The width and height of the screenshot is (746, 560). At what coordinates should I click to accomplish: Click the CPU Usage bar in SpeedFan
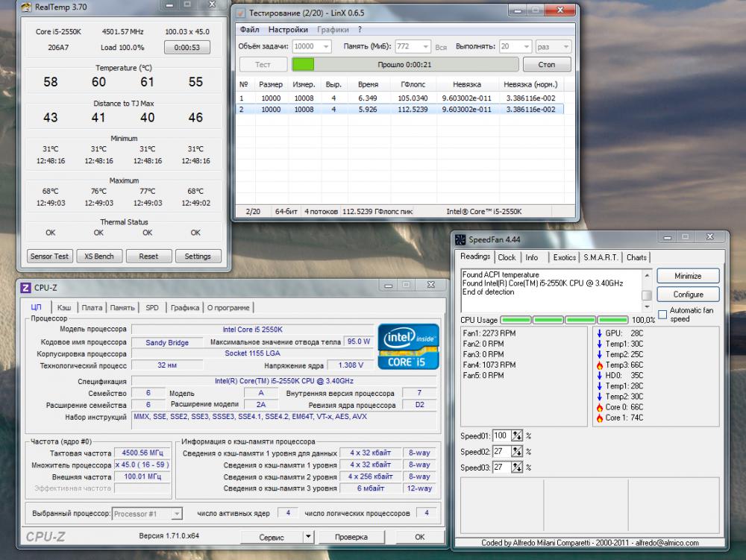click(564, 320)
